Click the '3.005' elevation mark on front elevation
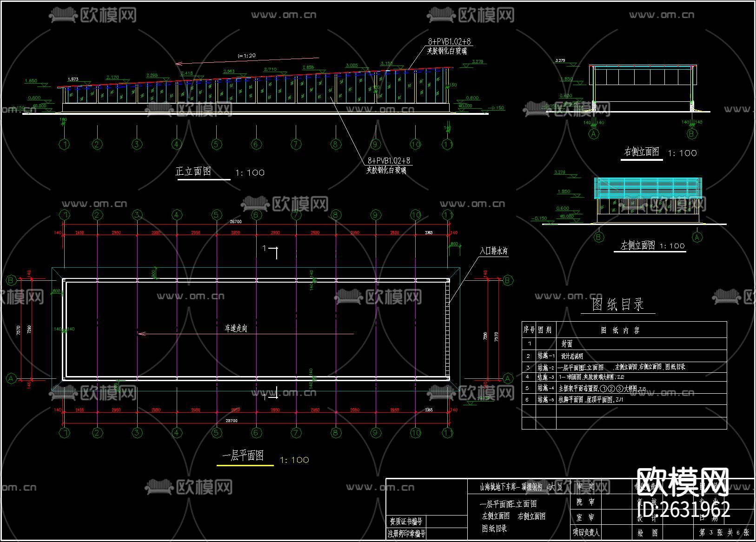The width and height of the screenshot is (756, 542). click(x=352, y=66)
